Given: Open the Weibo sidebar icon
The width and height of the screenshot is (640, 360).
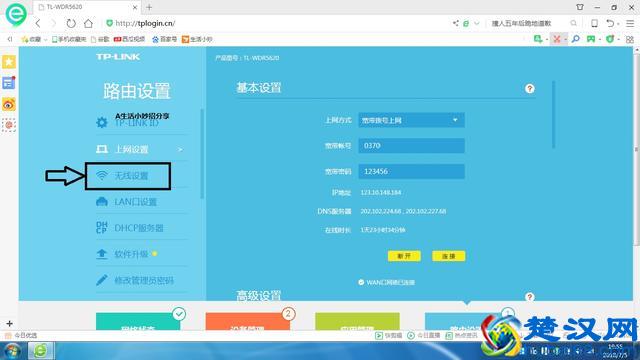Looking at the screenshot, I should (9, 104).
